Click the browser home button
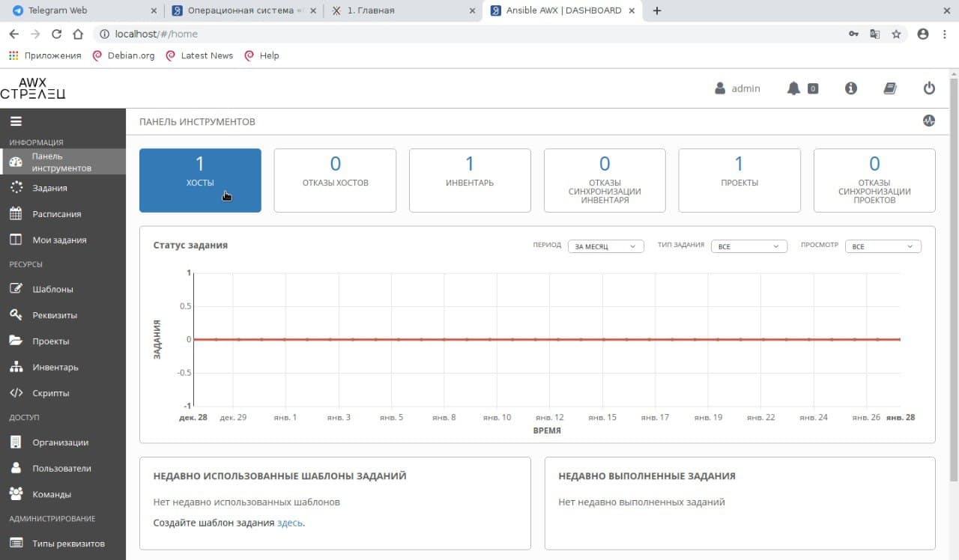Screen dimensions: 959x560 click(x=77, y=34)
